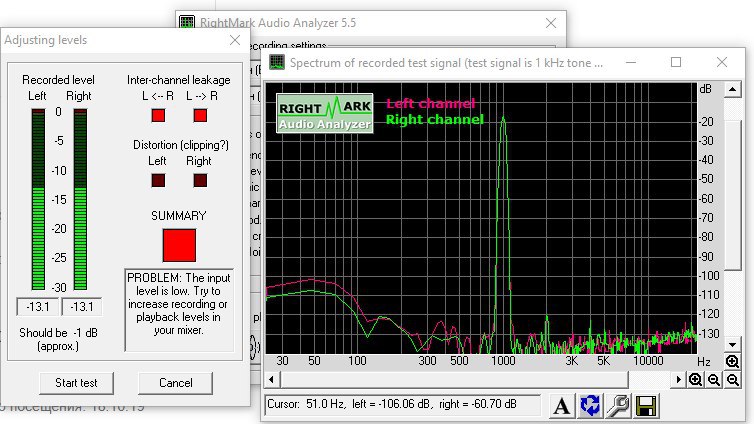This screenshot has width=754, height=424.
Task: Click the 'Left channel' legend label
Action: 430,103
